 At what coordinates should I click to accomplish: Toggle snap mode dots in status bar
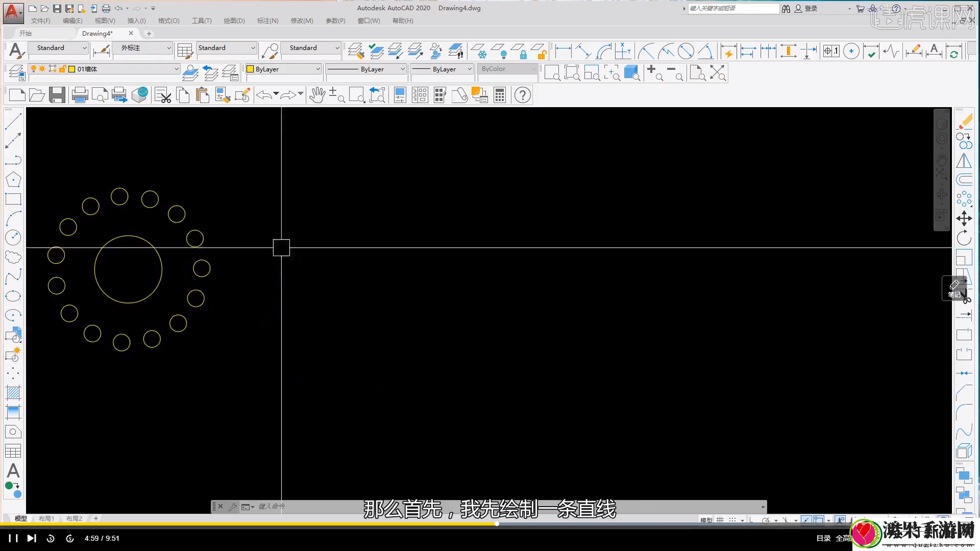pos(732,520)
